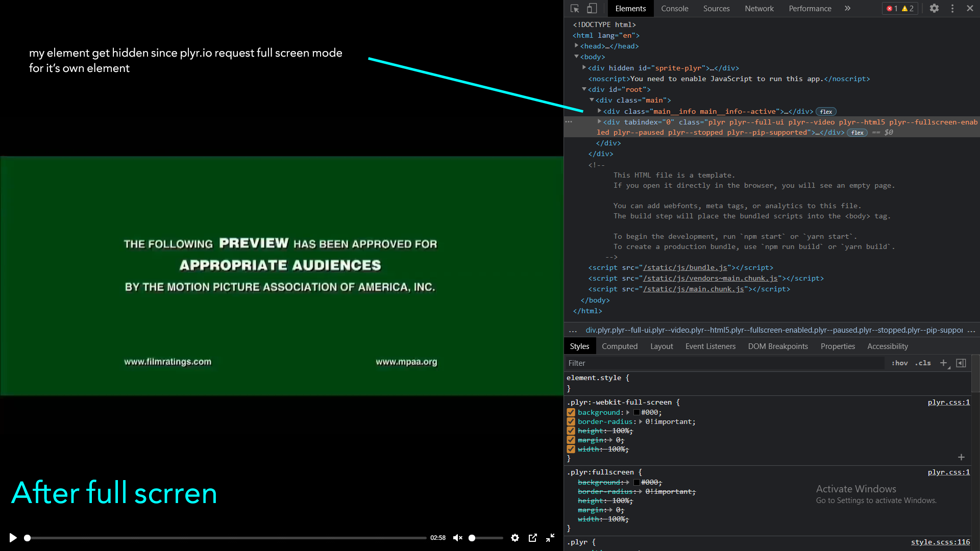Open plyr.css:1 source for .plyr:fullscreen rule

coord(948,472)
